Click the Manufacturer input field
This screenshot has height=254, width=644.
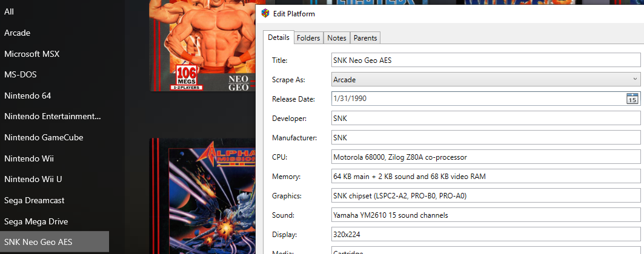pos(486,138)
